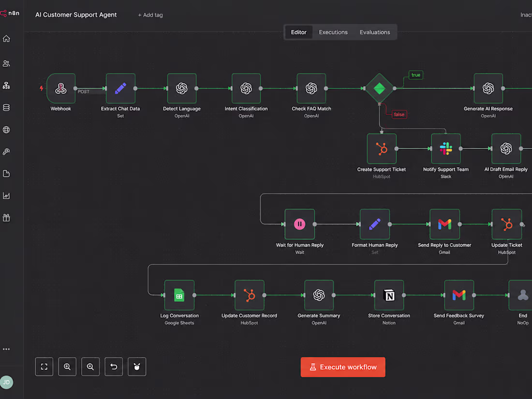Select the Generate AI Response node
Viewport: 532px width, 399px height.
point(488,89)
